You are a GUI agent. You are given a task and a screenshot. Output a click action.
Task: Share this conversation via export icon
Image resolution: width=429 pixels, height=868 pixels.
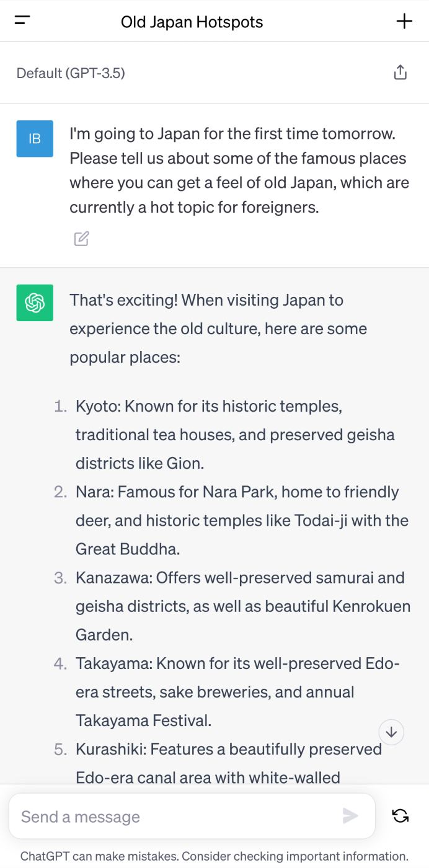point(400,73)
